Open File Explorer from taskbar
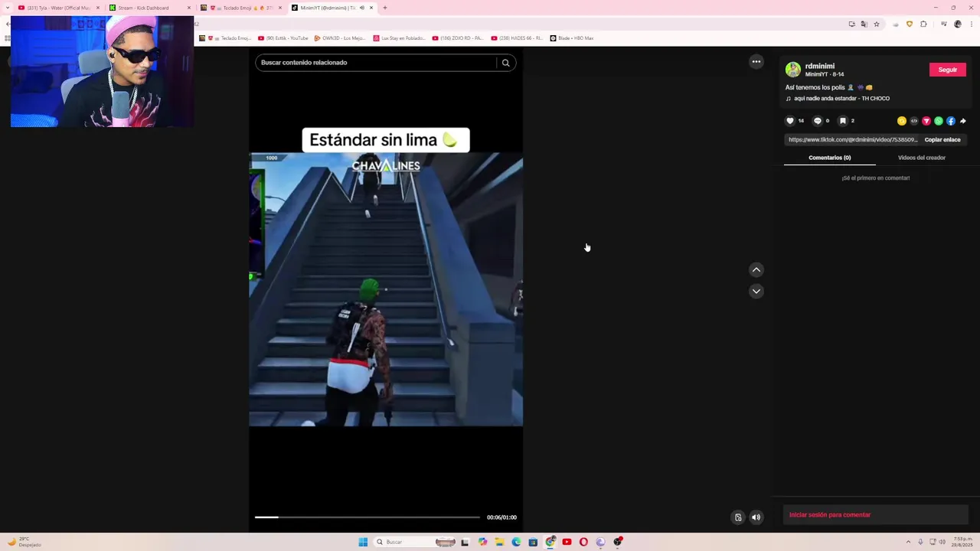Viewport: 980px width, 551px height. [x=499, y=542]
